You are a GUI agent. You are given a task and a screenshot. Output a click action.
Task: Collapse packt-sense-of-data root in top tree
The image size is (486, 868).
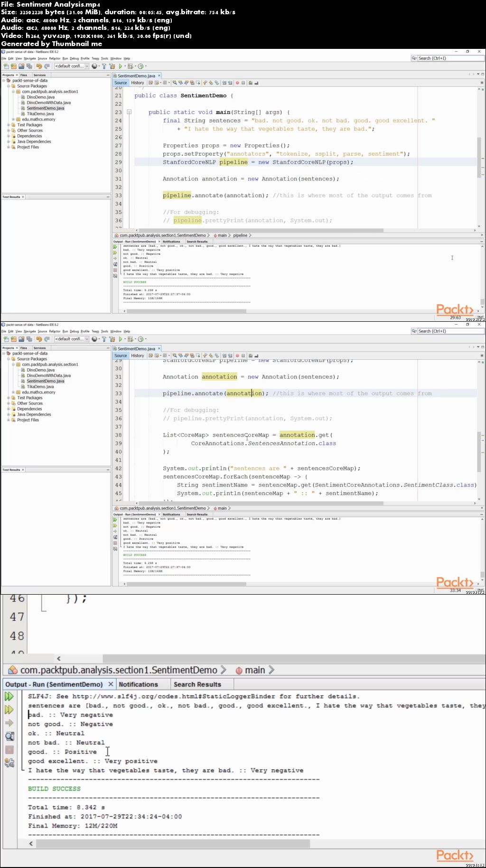4,80
